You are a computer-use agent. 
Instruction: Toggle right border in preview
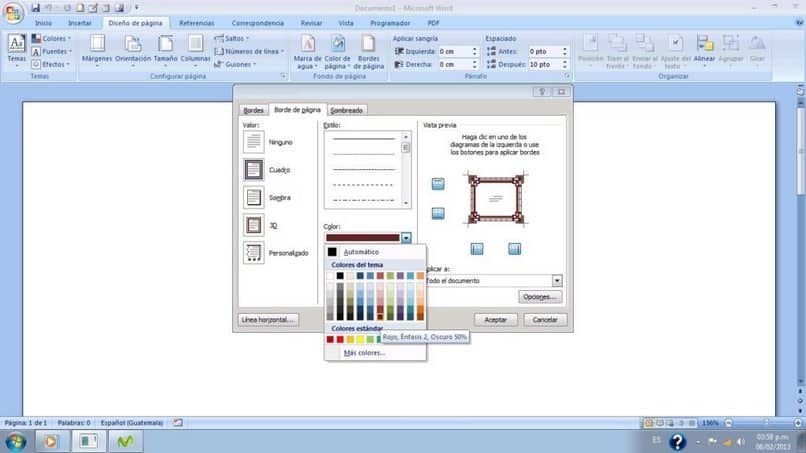pyautogui.click(x=515, y=249)
